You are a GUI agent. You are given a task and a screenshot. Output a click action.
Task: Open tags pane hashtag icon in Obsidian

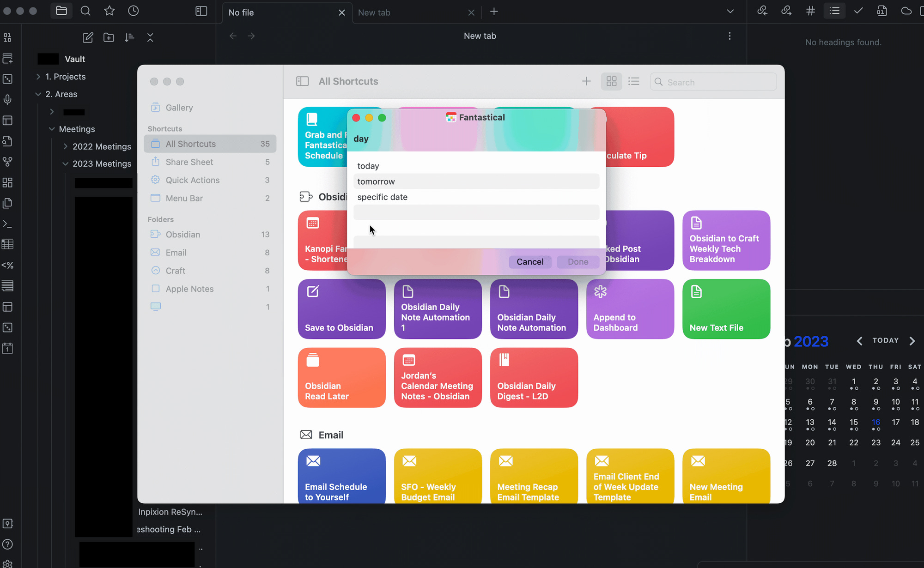[x=810, y=11]
